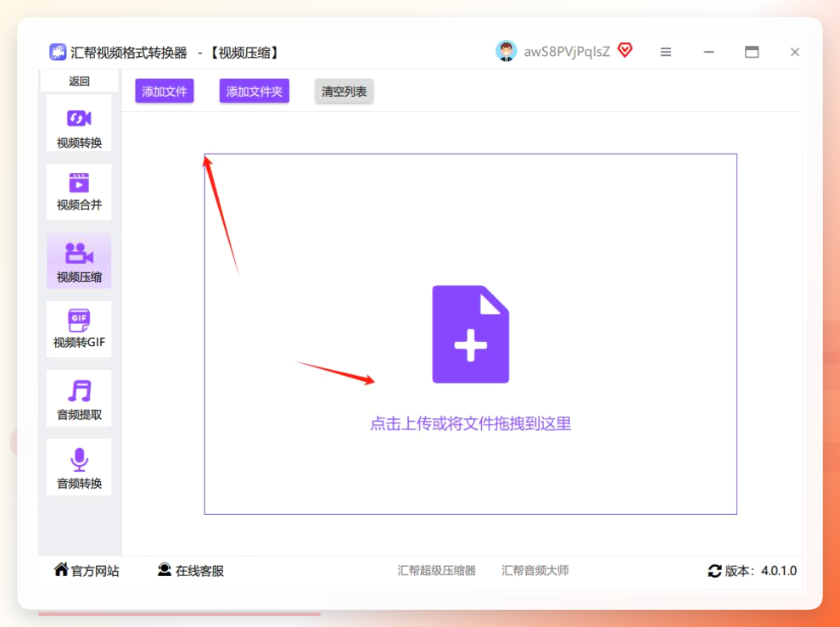Open the 音频转换 microphone tool

pyautogui.click(x=79, y=467)
